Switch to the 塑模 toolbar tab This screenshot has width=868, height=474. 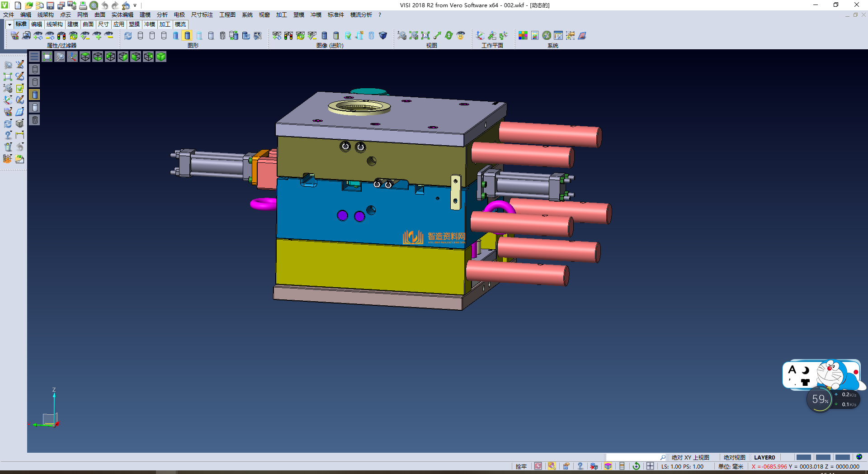134,24
